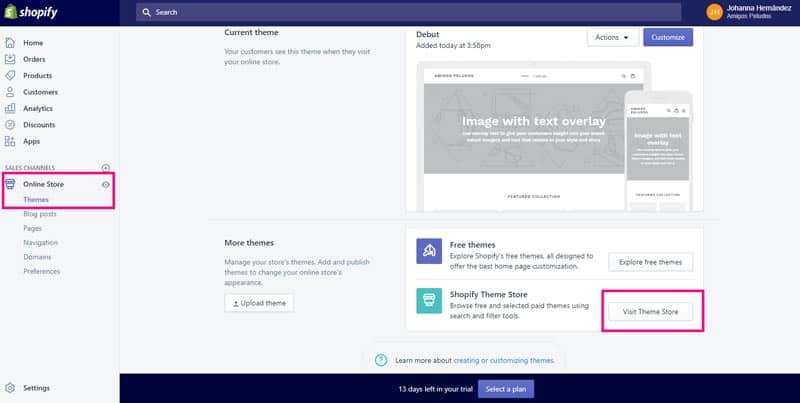Open Products via tag icon

[x=10, y=75]
